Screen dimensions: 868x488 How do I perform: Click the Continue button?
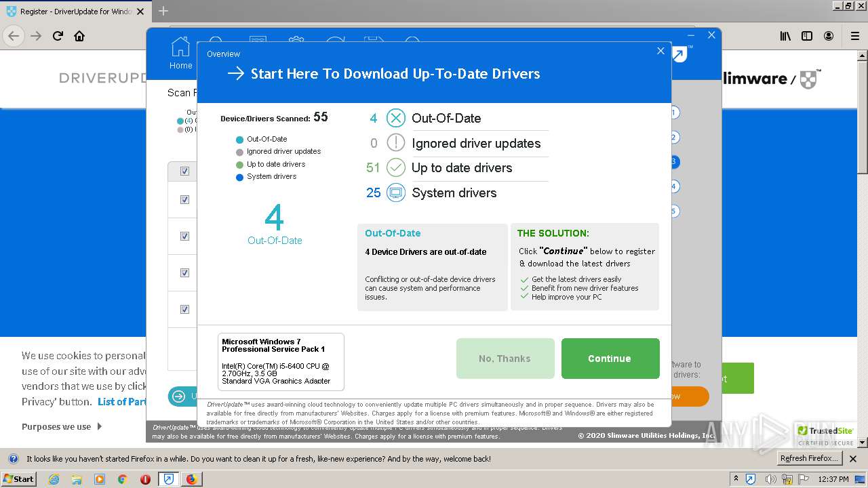(610, 359)
